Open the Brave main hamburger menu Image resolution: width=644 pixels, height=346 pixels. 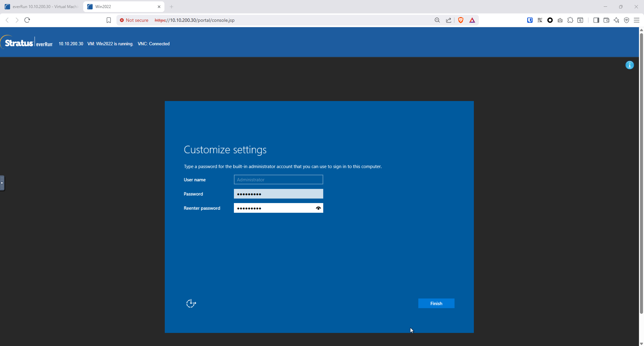click(637, 20)
